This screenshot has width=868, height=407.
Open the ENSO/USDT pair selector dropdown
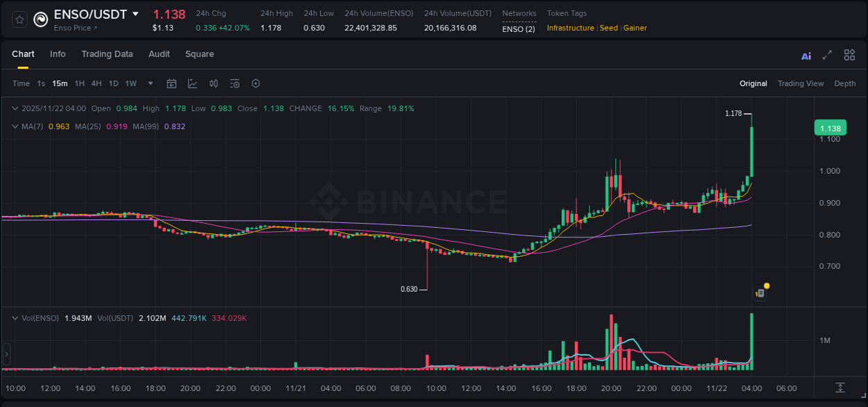[134, 13]
